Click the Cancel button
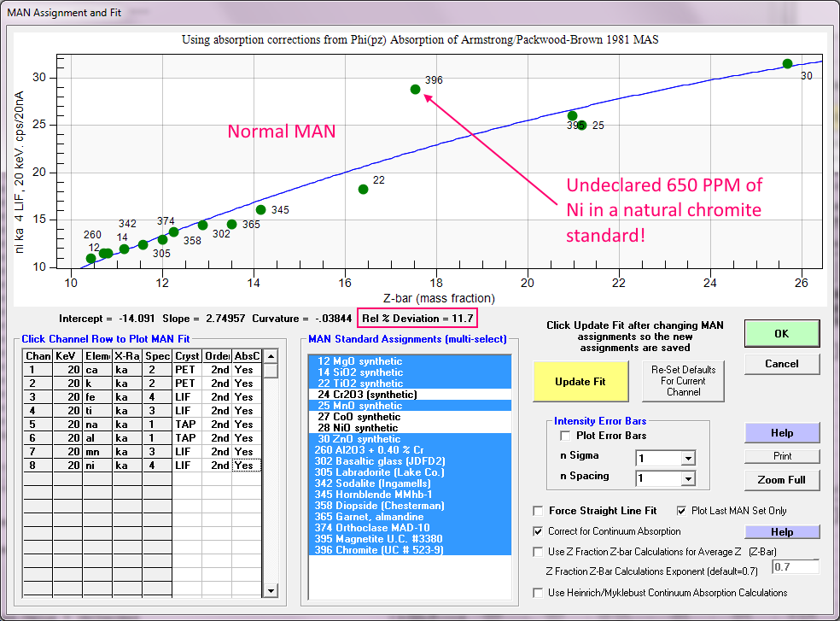The width and height of the screenshot is (840, 621). [781, 363]
